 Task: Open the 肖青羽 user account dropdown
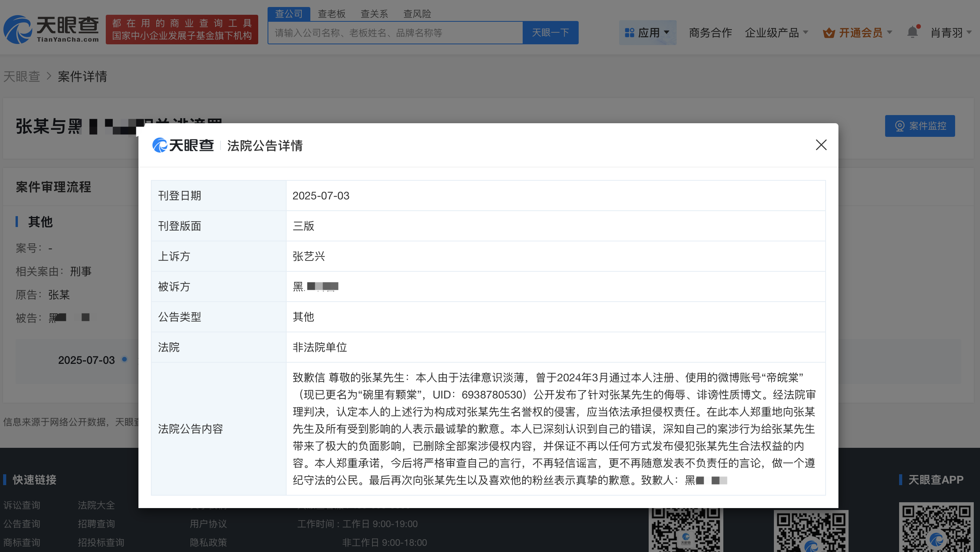tap(951, 33)
